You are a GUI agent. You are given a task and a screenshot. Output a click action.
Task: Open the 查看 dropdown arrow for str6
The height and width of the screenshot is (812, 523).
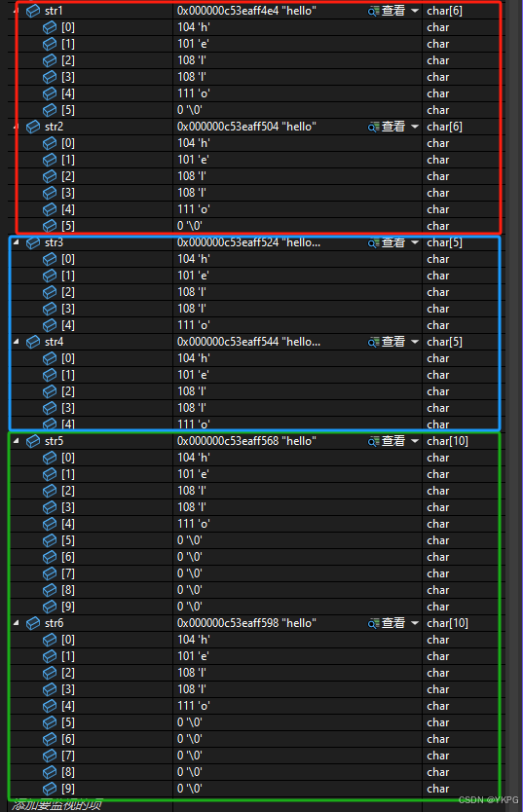pyautogui.click(x=415, y=623)
